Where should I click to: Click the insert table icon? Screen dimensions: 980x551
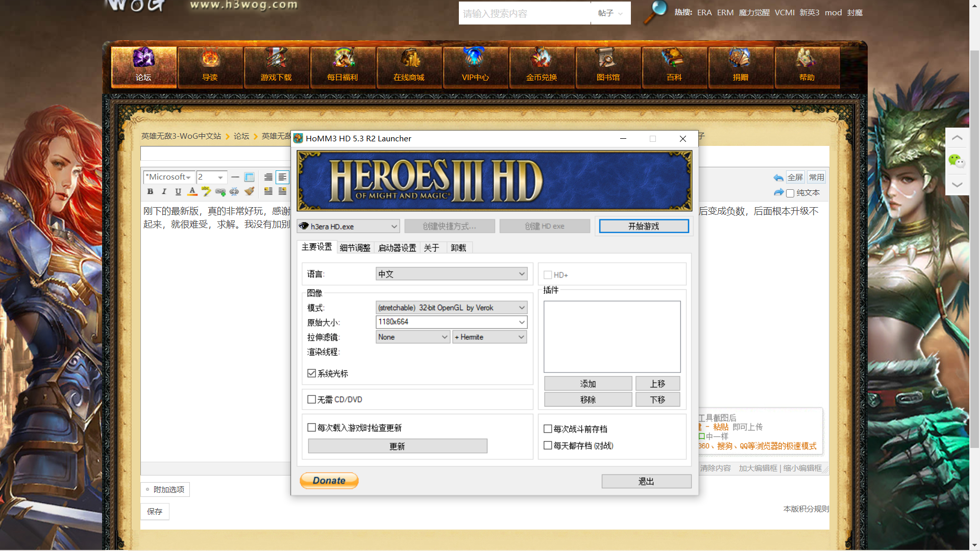tap(249, 177)
